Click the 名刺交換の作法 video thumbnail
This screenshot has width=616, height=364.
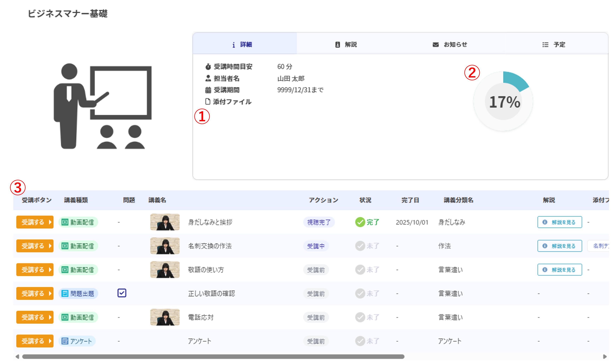point(165,246)
